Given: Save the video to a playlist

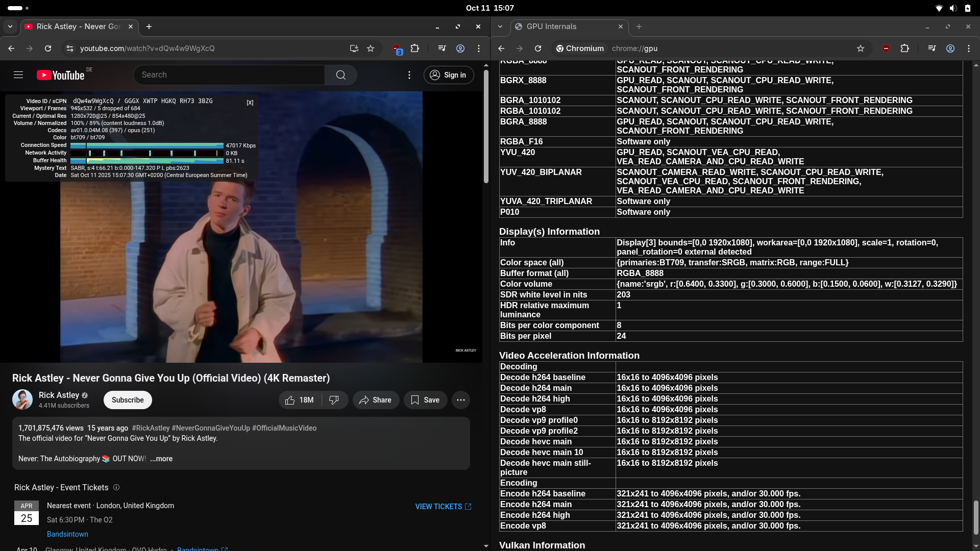Looking at the screenshot, I should [x=425, y=400].
